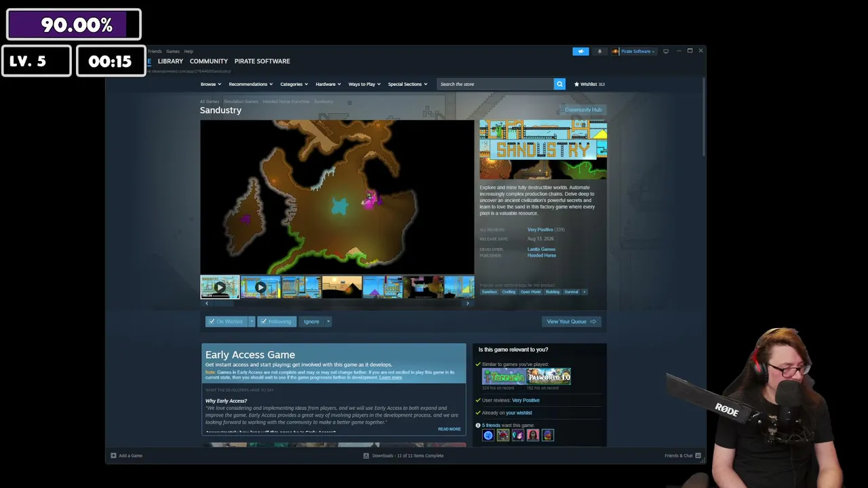This screenshot has height=488, width=868.
Task: Click the Building tag
Action: (x=553, y=292)
